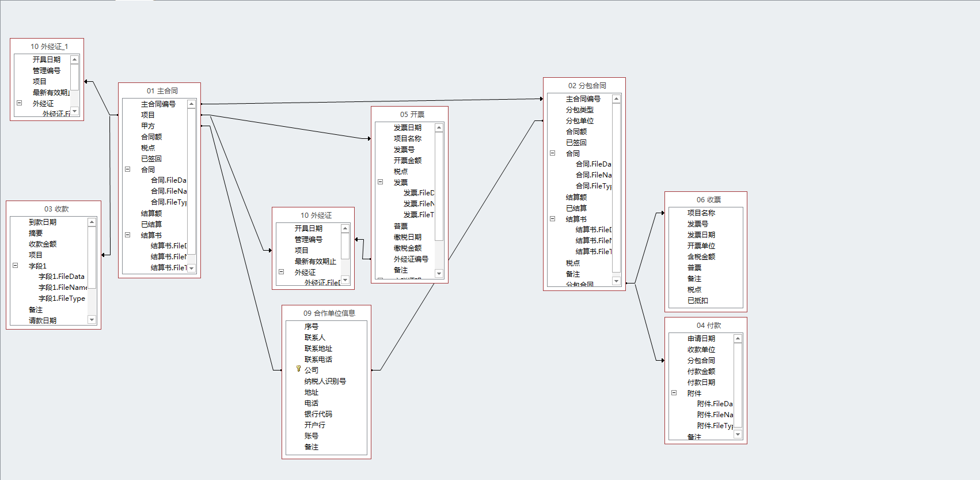Select the 纳税人识别号 field
Screen dimensions: 980x480
point(325,381)
